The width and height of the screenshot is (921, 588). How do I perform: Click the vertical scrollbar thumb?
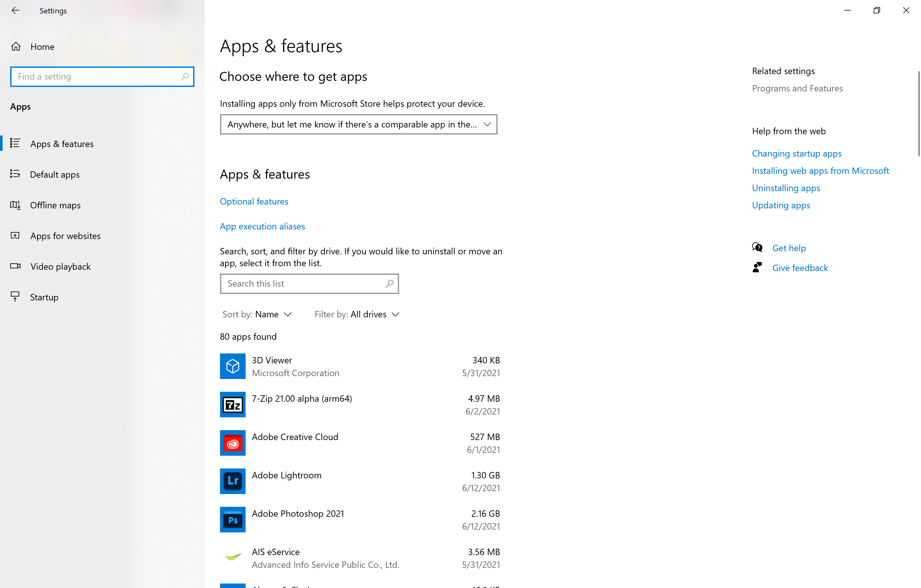pyautogui.click(x=918, y=113)
